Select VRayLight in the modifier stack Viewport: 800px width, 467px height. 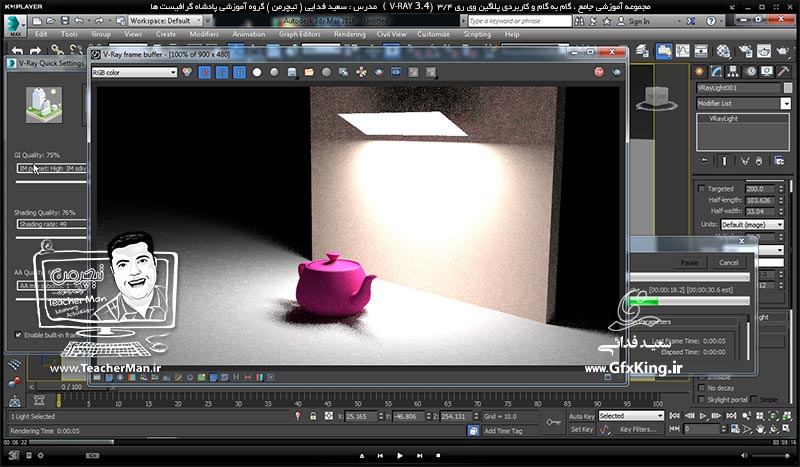click(x=723, y=118)
